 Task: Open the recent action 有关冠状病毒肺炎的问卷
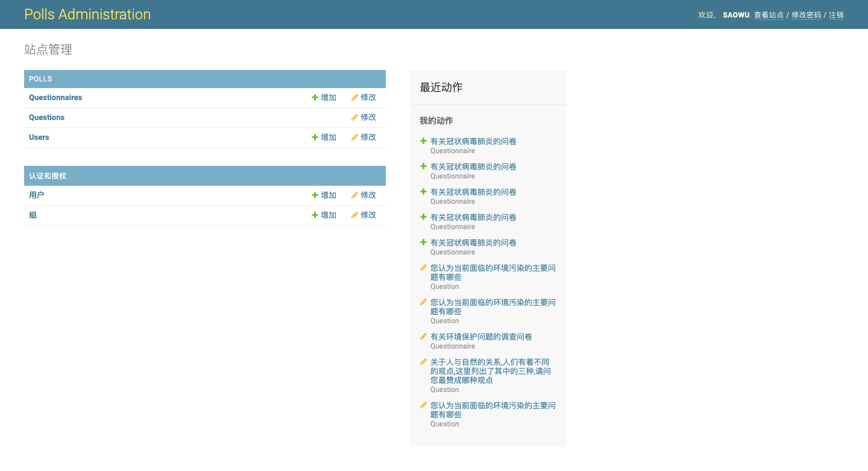tap(474, 141)
